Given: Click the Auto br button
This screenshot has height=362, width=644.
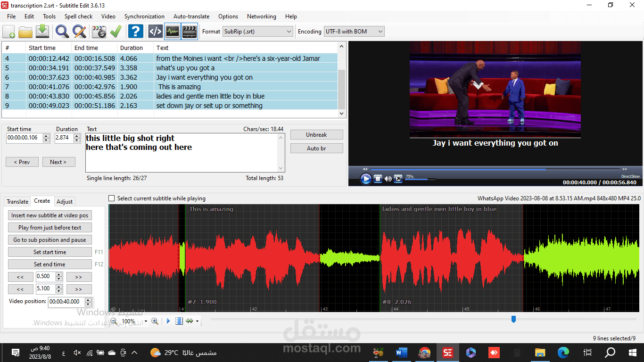Looking at the screenshot, I should point(316,148).
